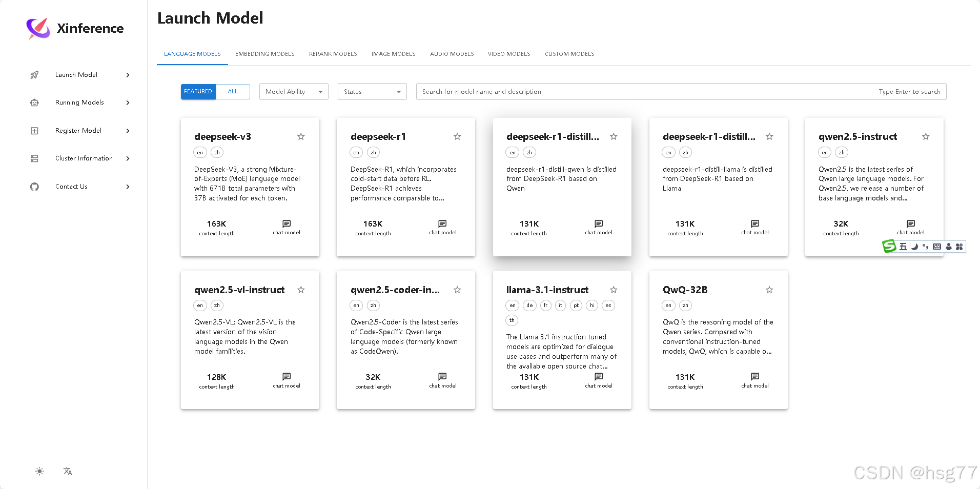Select the FEATURED filter button

(x=198, y=92)
